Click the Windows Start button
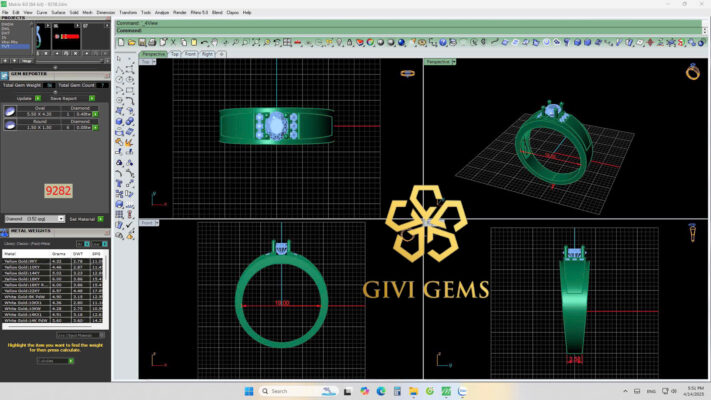This screenshot has width=711, height=400. tap(249, 391)
